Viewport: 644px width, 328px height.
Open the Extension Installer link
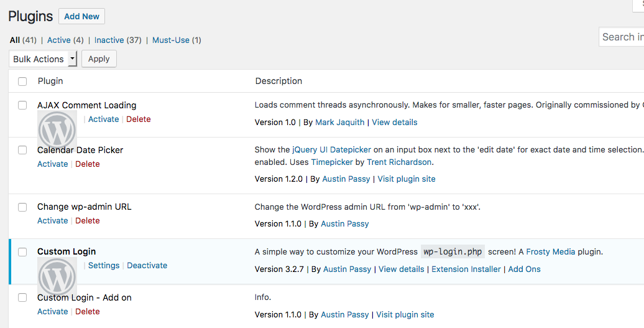[466, 269]
